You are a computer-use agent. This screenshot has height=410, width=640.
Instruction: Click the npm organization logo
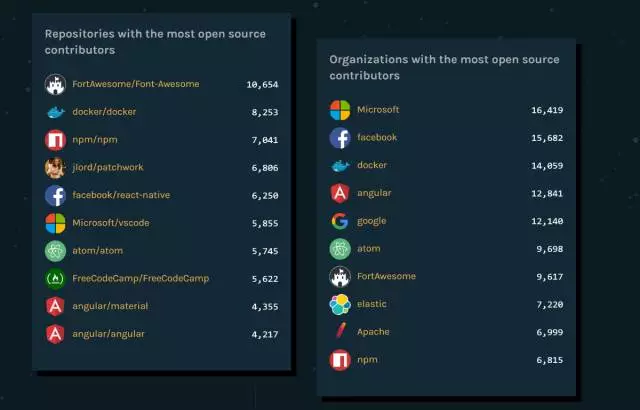pos(340,360)
